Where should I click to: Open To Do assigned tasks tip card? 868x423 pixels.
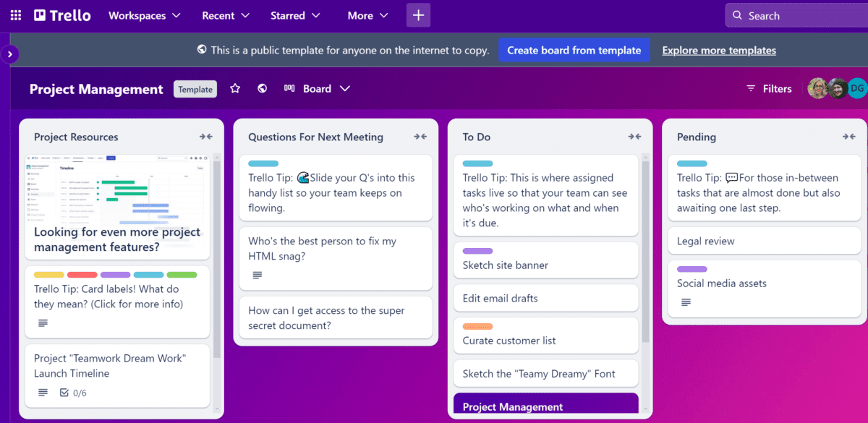(546, 195)
